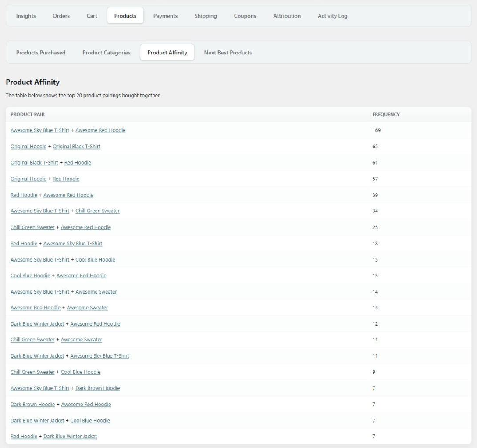The height and width of the screenshot is (448, 477).
Task: Open Awesome Red Hoodie in the 169 row
Action: click(x=100, y=130)
